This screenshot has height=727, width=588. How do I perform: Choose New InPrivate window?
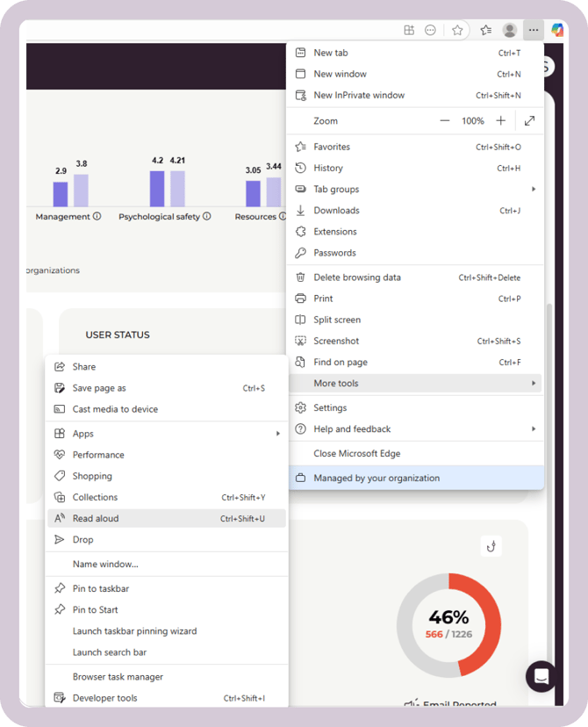coord(360,96)
